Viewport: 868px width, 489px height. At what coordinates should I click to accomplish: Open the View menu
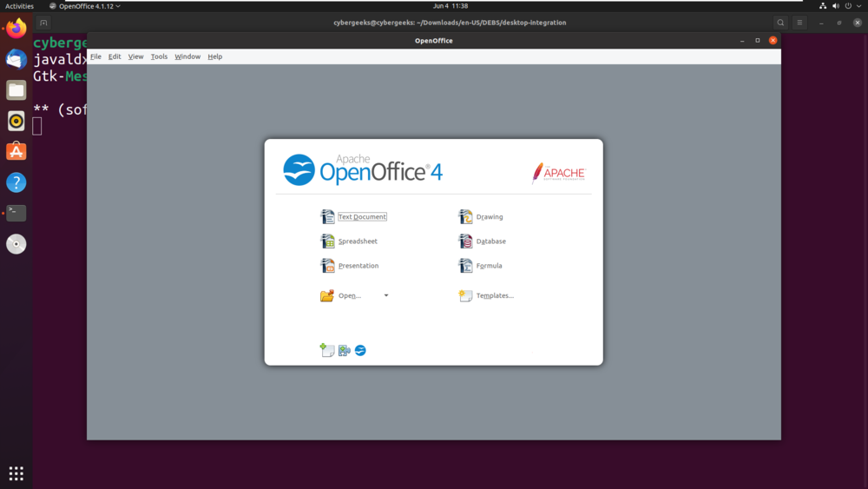[135, 56]
